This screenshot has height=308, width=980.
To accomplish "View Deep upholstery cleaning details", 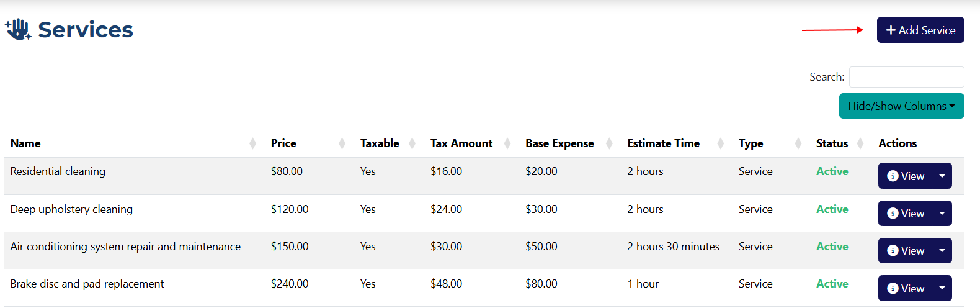I will pos(906,214).
